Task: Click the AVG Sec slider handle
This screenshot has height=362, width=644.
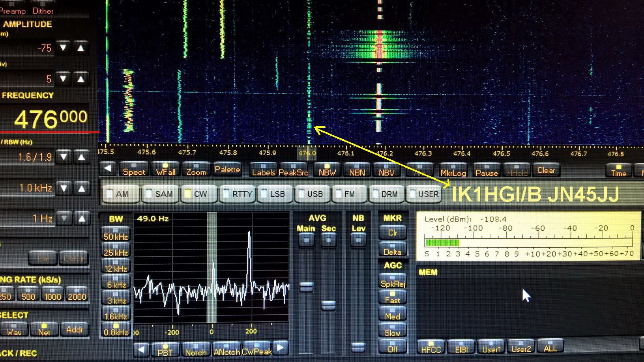Action: [x=329, y=305]
